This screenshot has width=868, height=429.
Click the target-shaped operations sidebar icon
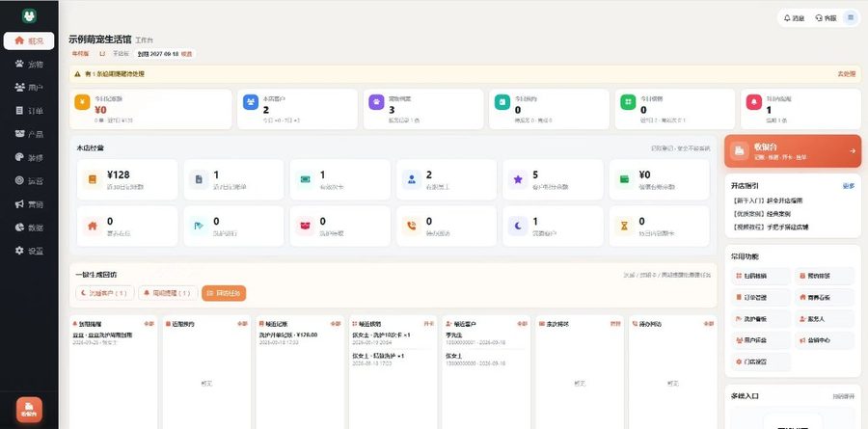[x=20, y=180]
